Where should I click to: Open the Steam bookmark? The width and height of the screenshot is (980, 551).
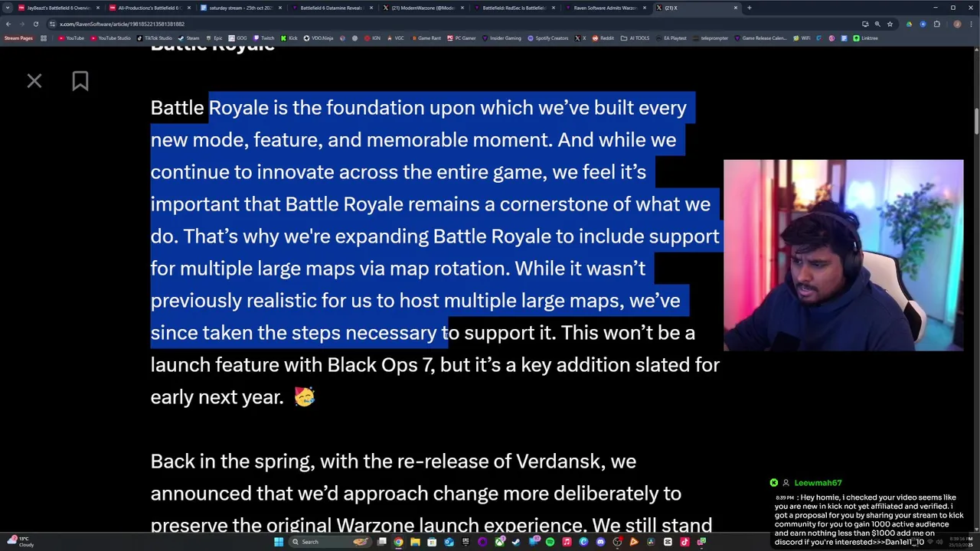click(189, 38)
